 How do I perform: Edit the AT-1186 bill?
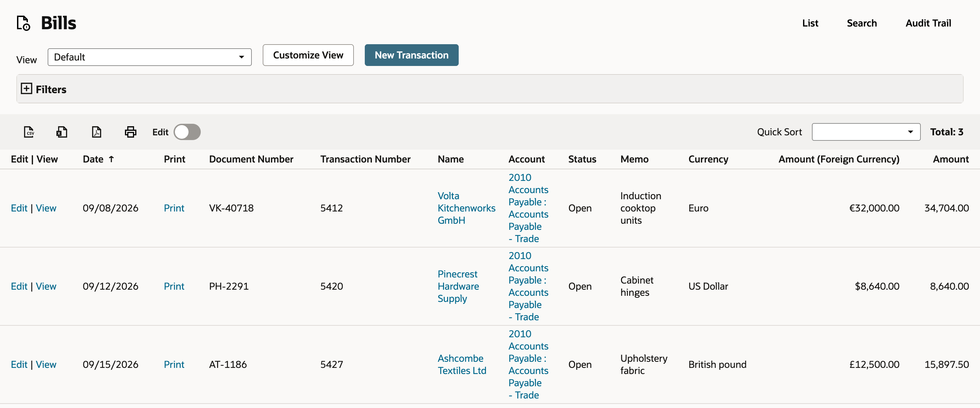19,364
